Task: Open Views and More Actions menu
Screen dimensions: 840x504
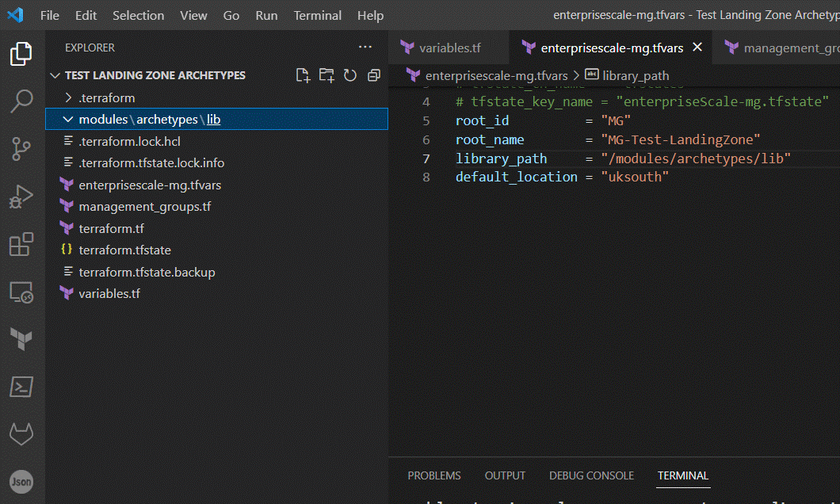Action: point(365,48)
